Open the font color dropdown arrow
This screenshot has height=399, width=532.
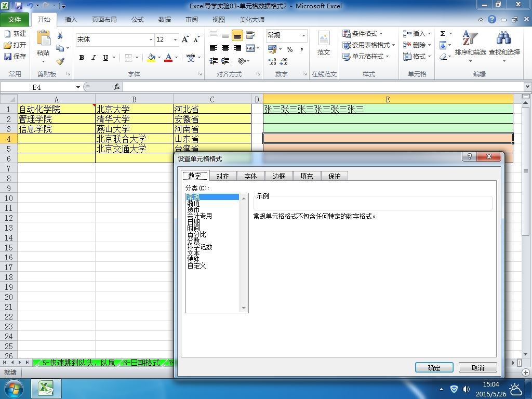(x=177, y=58)
